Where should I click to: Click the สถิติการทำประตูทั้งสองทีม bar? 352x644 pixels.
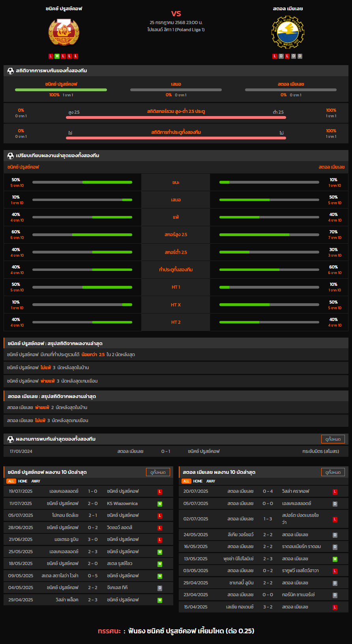tap(176, 138)
